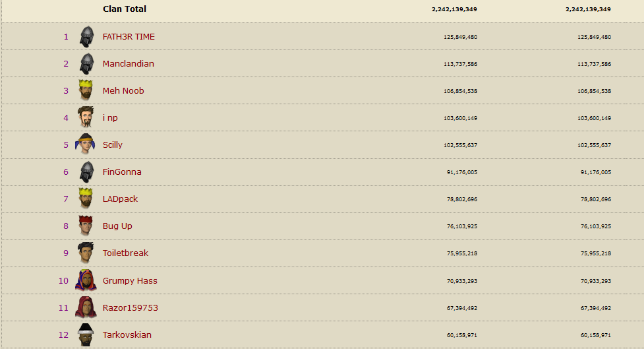644x349 pixels.
Task: Click LADpack's crowned avatar icon
Action: 86,199
